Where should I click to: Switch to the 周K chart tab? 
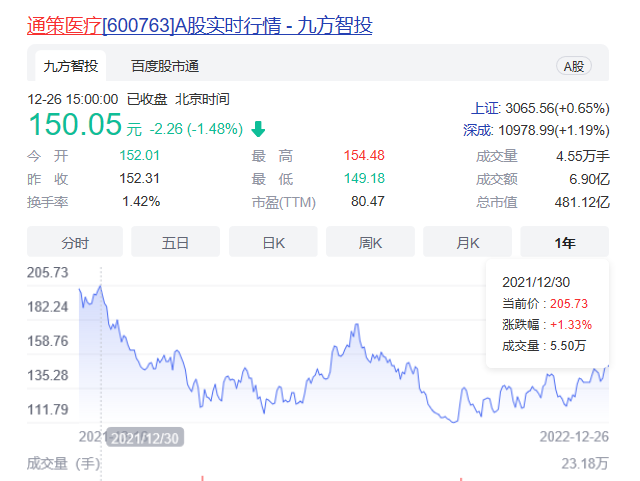click(370, 243)
